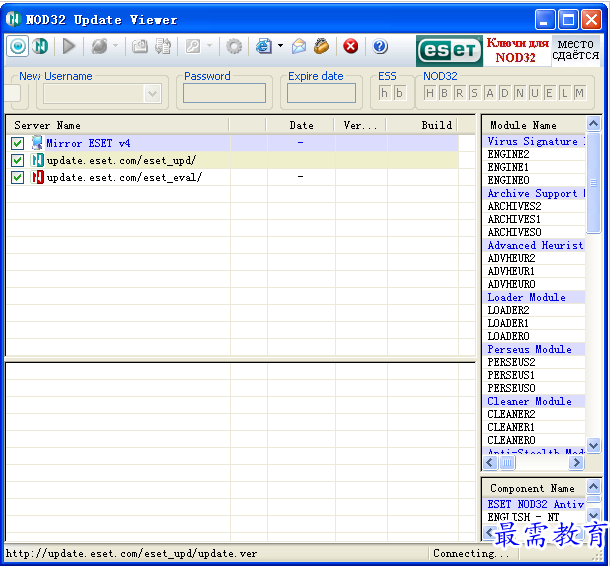616x566 pixels.
Task: Toggle the NOD32 'R' indicator box
Action: (x=460, y=93)
